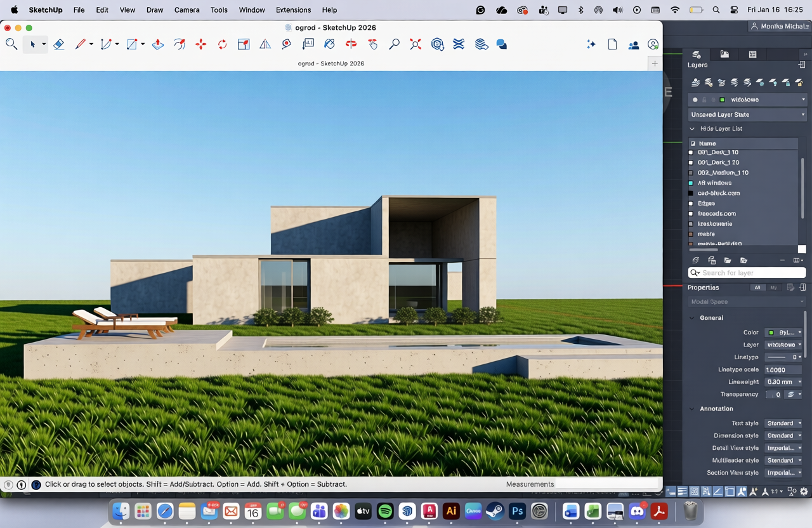Use the Zoom Extents tool
The height and width of the screenshot is (528, 812).
click(416, 44)
